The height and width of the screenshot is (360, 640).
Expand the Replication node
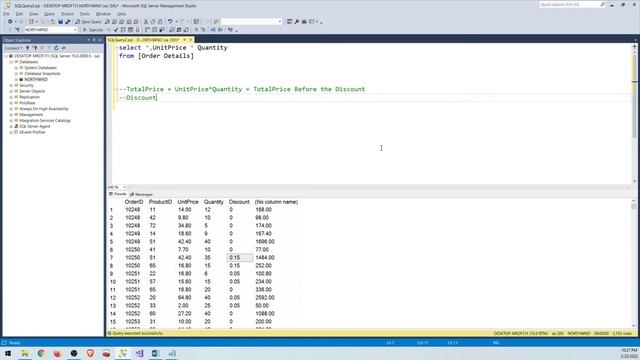tap(11, 97)
